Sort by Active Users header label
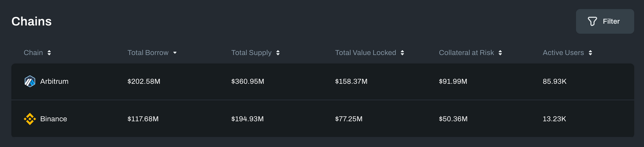Viewport: 644px width, 147px height. point(563,53)
